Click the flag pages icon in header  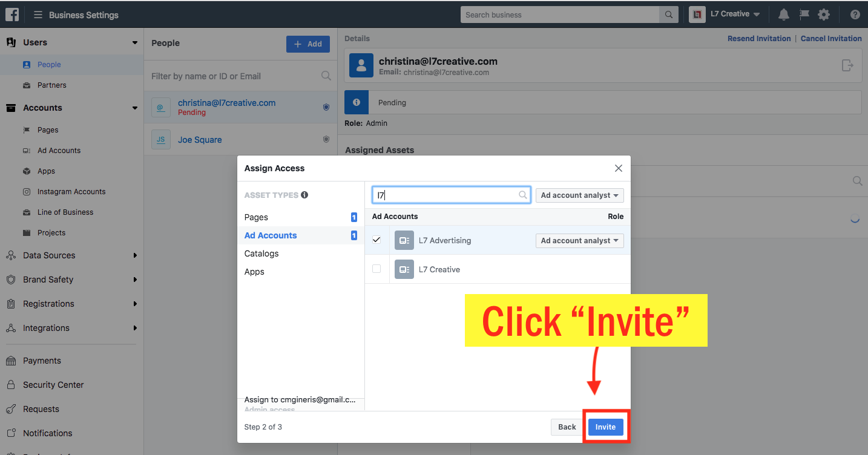point(804,15)
